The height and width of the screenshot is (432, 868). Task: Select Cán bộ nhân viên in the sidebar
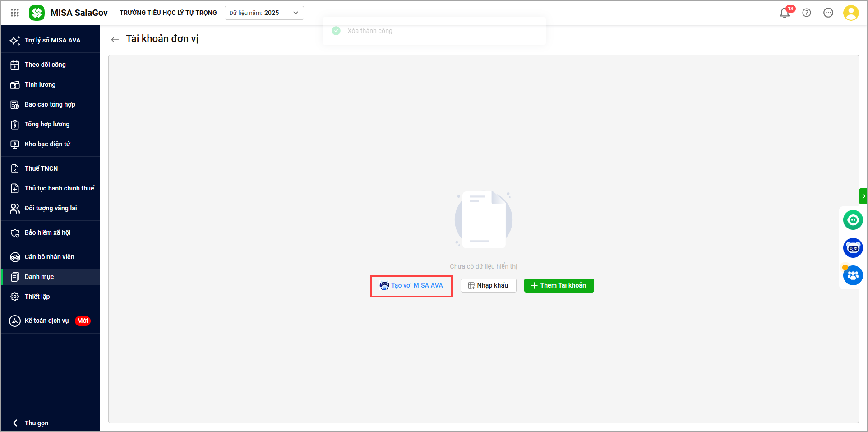tap(49, 257)
